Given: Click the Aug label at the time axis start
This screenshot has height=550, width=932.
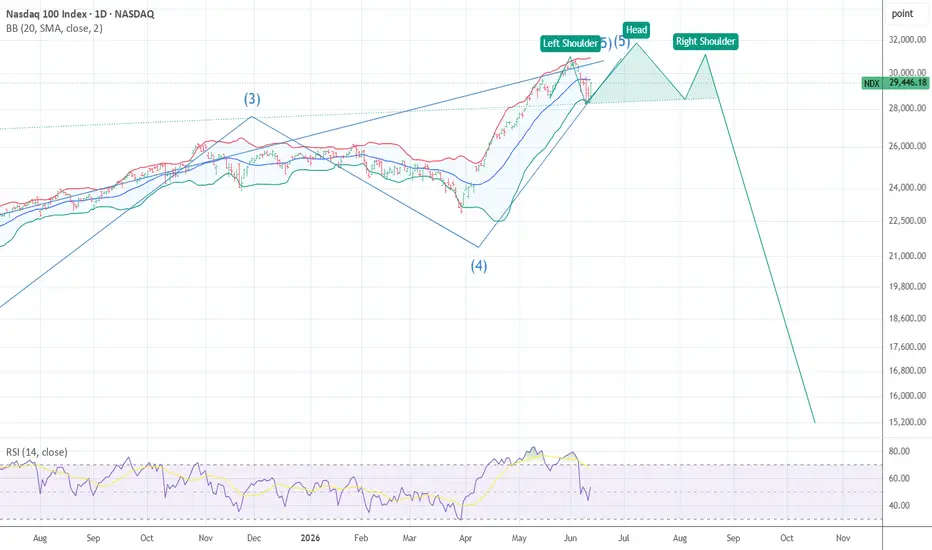Looking at the screenshot, I should tap(40, 538).
